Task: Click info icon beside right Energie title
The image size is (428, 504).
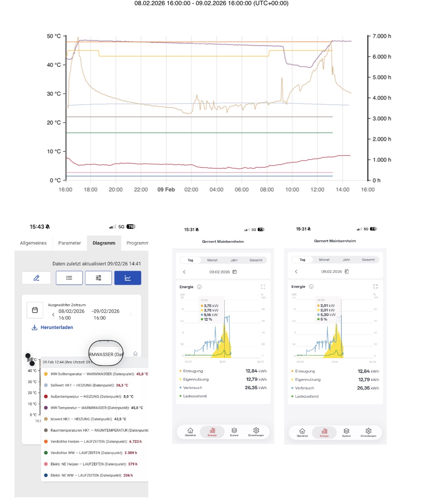Action: tap(311, 287)
